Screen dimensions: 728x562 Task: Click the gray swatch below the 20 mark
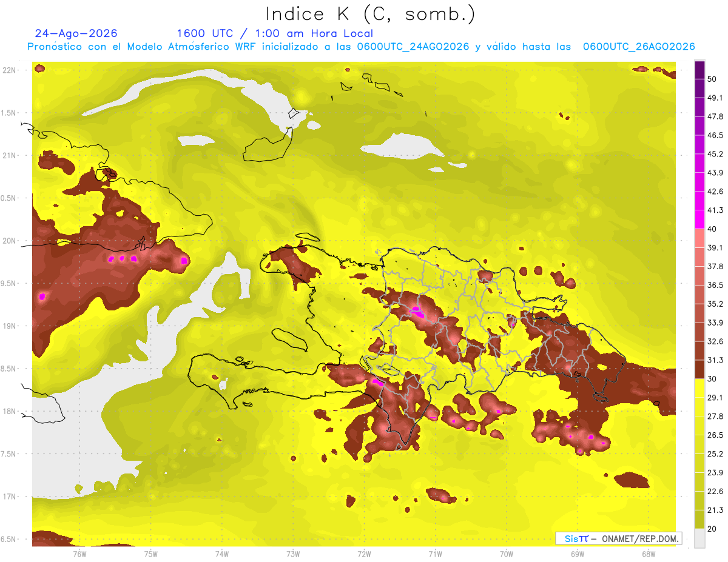coord(699,538)
